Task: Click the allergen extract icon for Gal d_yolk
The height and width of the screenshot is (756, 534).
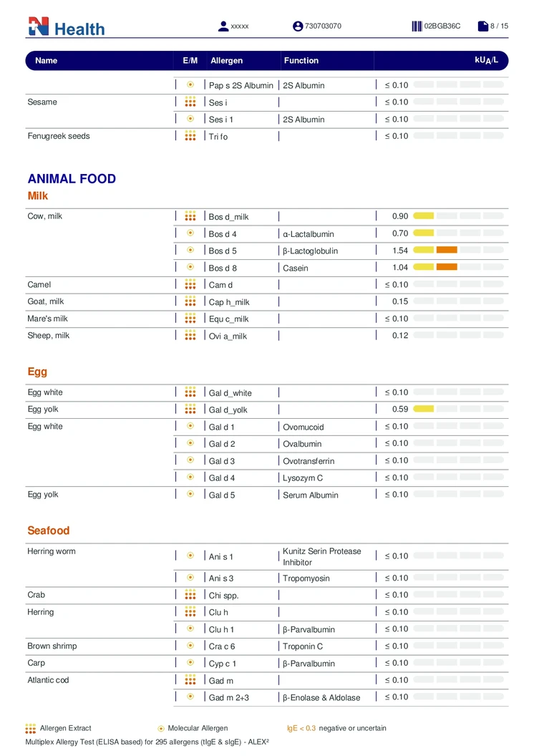Action: pyautogui.click(x=190, y=409)
